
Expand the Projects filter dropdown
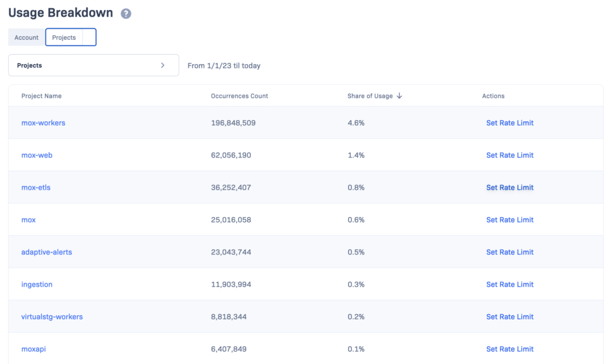coord(93,65)
